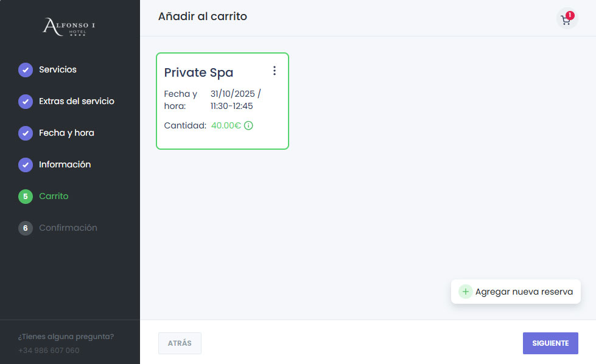Open the Fecha y hora step
Screen dimensions: 596x364
(x=66, y=133)
